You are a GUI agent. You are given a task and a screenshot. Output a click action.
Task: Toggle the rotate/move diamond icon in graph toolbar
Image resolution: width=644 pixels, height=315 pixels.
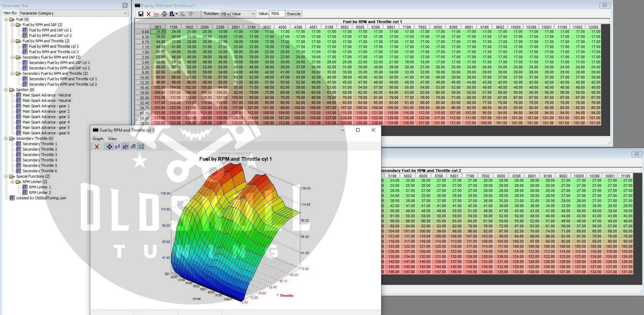click(x=109, y=147)
